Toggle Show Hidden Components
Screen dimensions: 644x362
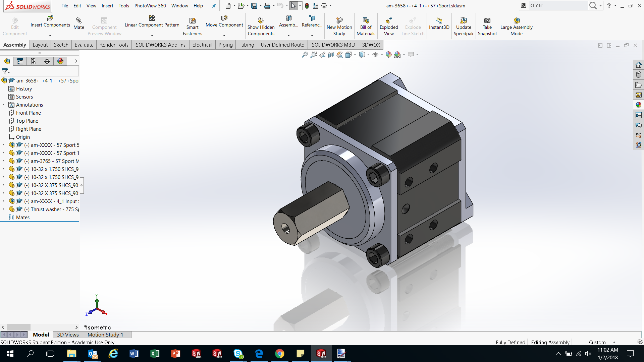(261, 26)
